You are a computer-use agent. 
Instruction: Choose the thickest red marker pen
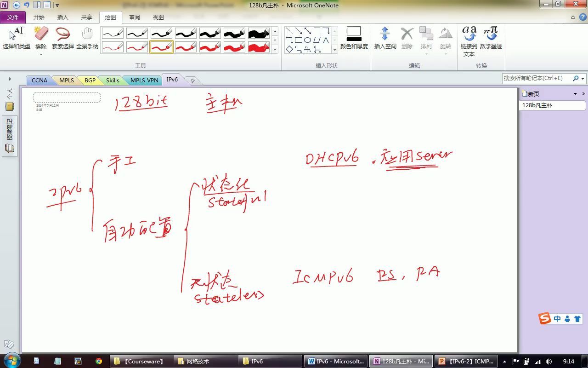(259, 47)
